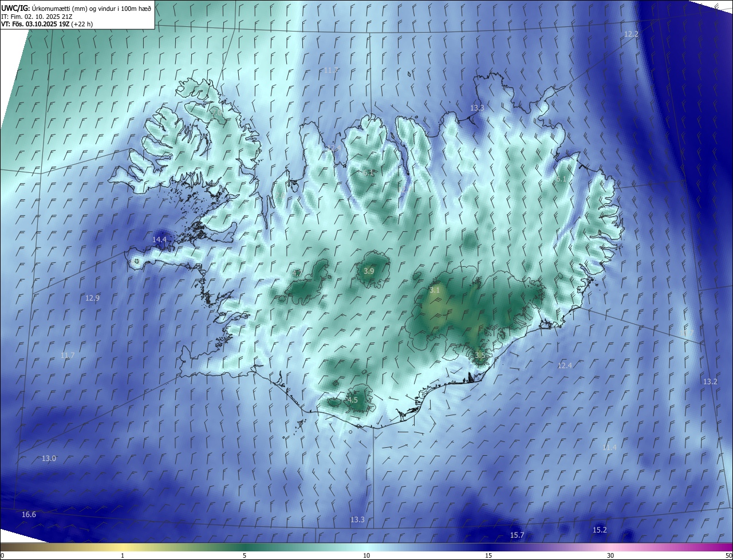Click the 6.1 value in east Iceland
This screenshot has width=733, height=560.
pos(561,179)
